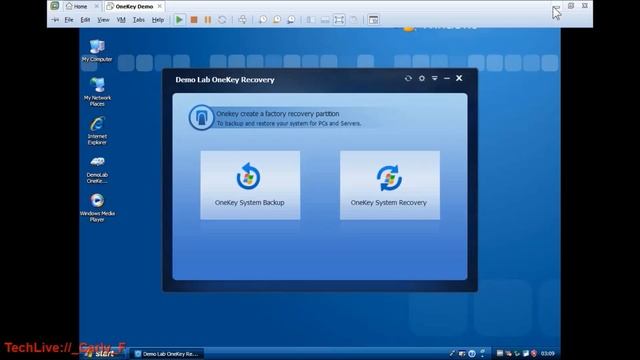Click the red shield tray icon
The height and width of the screenshot is (360, 640).
[533, 353]
